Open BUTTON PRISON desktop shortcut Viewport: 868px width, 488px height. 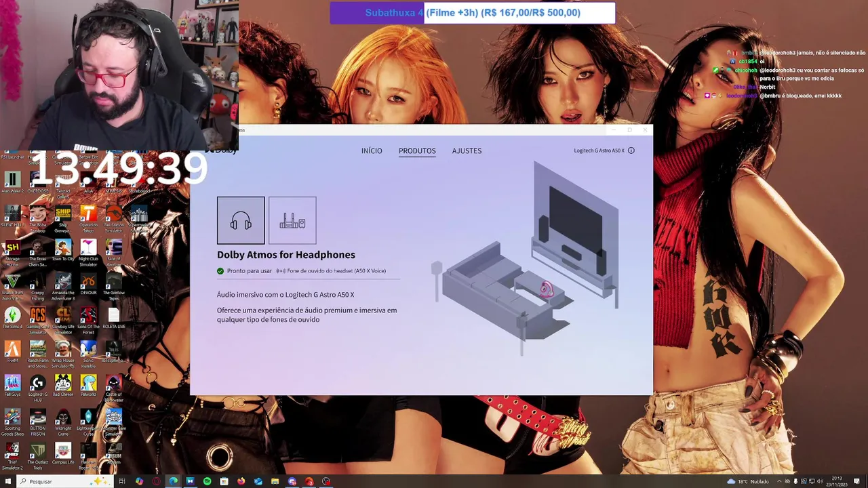[38, 423]
